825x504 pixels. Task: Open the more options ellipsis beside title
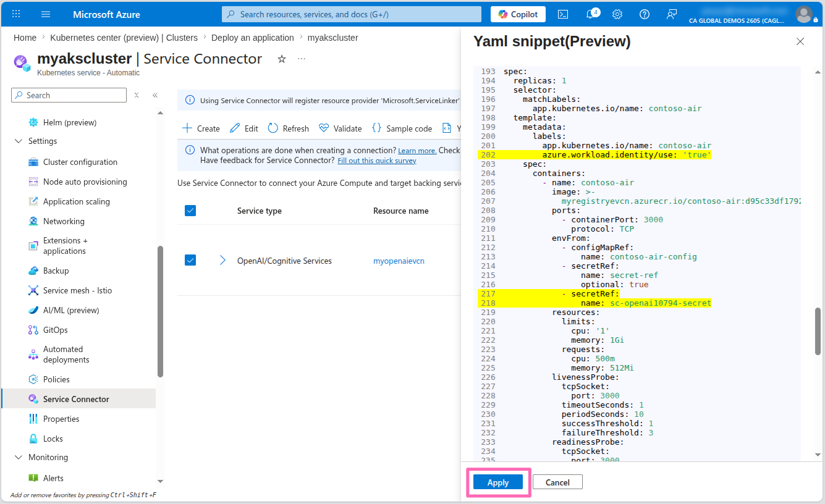[x=302, y=59]
